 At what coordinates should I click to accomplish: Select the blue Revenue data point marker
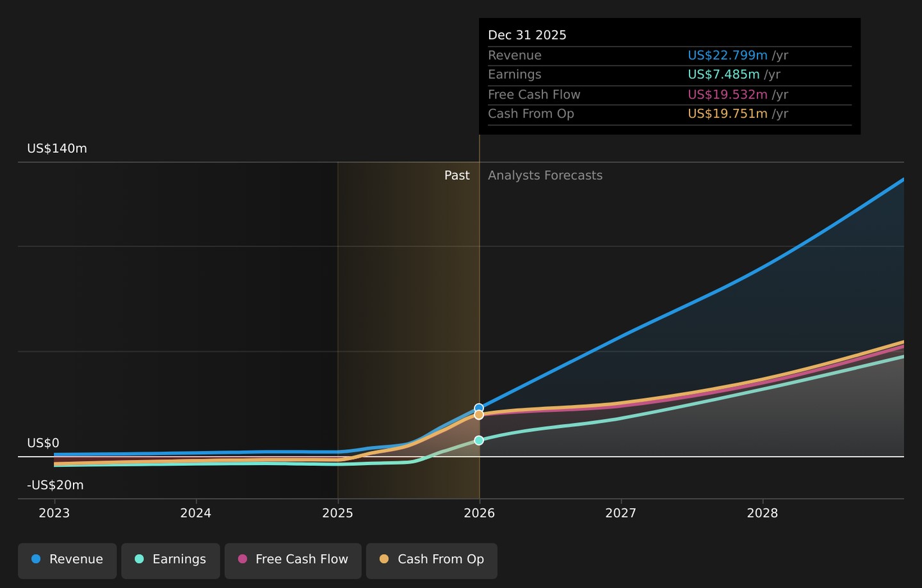click(479, 408)
